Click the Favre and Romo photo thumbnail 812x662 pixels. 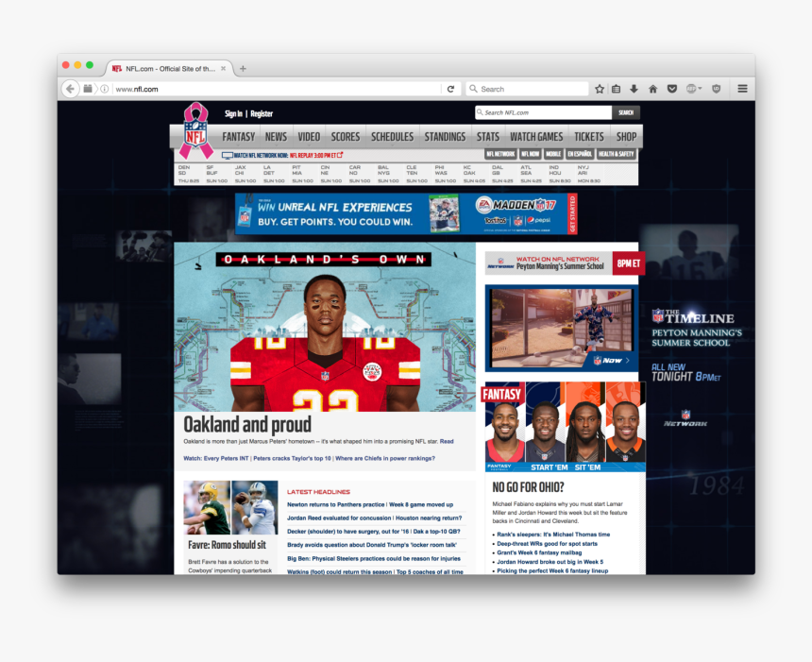tap(230, 508)
